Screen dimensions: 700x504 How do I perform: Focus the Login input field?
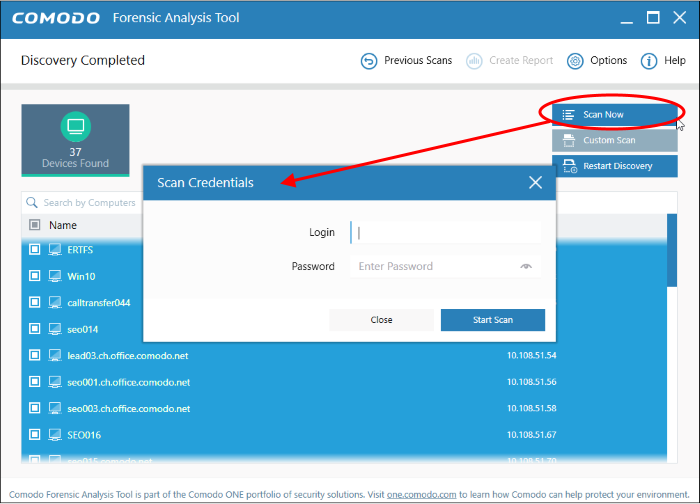point(446,233)
